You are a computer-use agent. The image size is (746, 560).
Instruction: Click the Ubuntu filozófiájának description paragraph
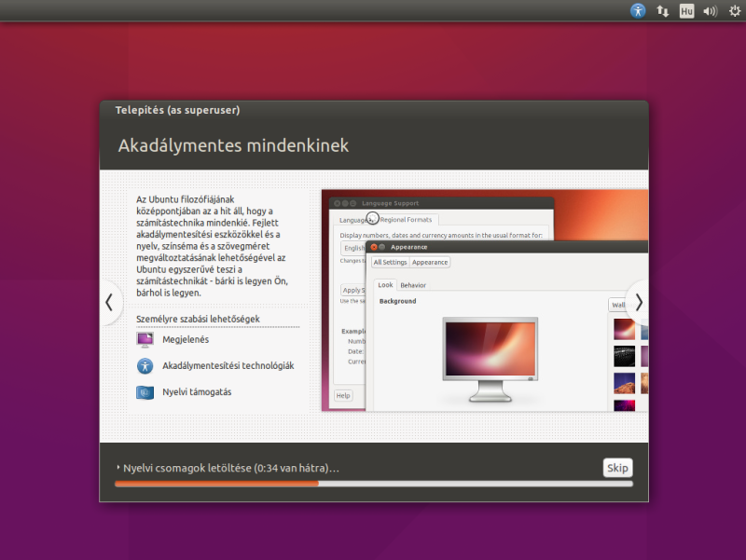(x=213, y=246)
